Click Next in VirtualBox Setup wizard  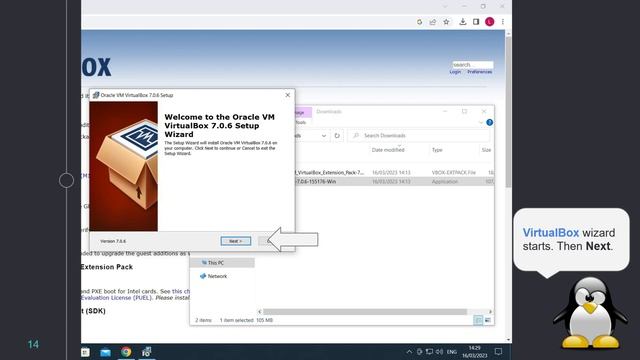(x=236, y=241)
